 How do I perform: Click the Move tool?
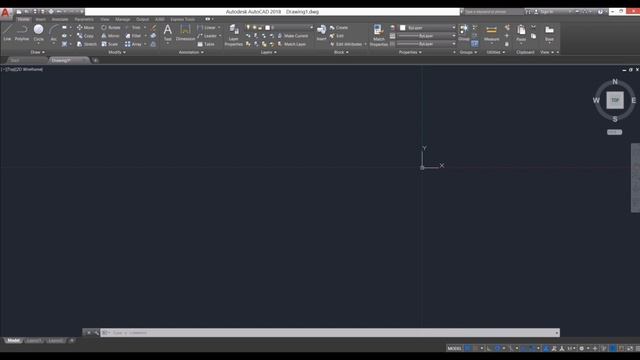coord(85,27)
